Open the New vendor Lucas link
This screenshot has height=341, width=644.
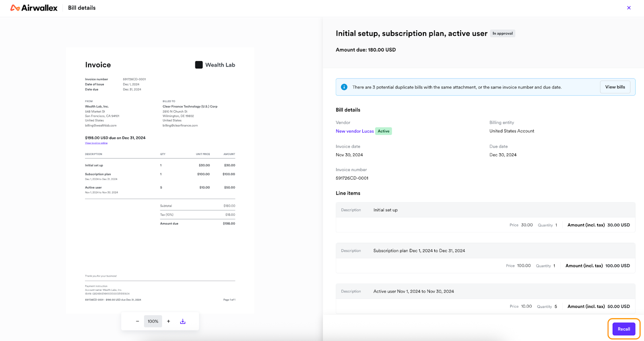point(355,131)
